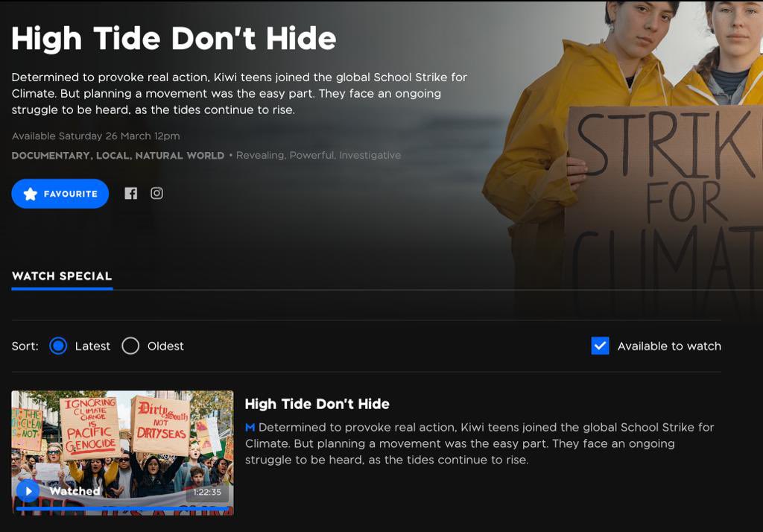
Task: Click the Sort: label
Action: tap(25, 346)
